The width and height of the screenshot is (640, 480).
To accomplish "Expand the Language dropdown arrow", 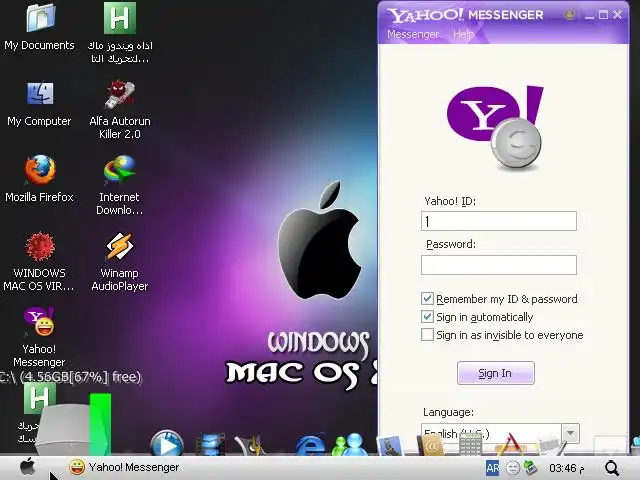I will [570, 433].
